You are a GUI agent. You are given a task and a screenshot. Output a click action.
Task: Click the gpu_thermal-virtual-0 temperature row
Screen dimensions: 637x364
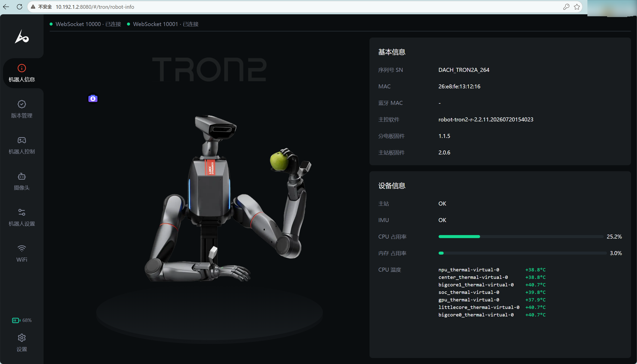coord(492,300)
